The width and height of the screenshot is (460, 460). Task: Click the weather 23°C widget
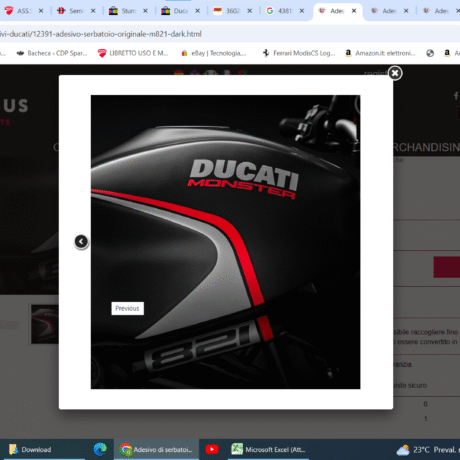tap(428, 450)
